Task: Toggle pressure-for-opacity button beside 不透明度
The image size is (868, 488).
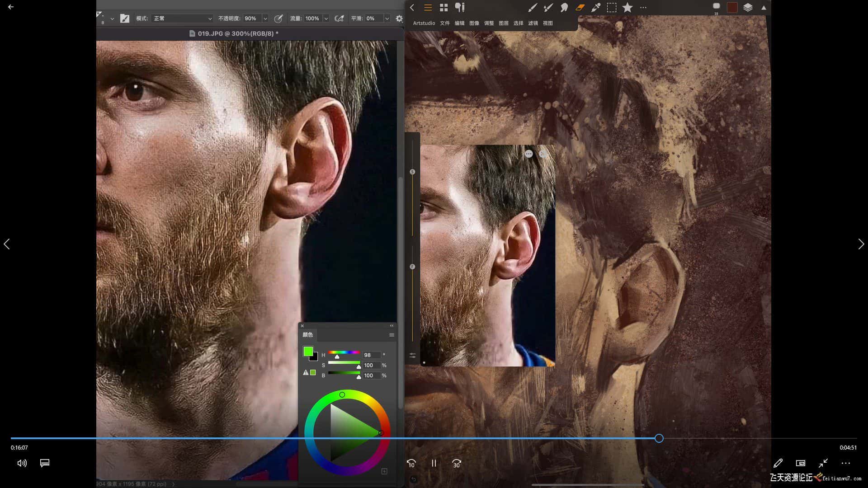Action: 278,19
